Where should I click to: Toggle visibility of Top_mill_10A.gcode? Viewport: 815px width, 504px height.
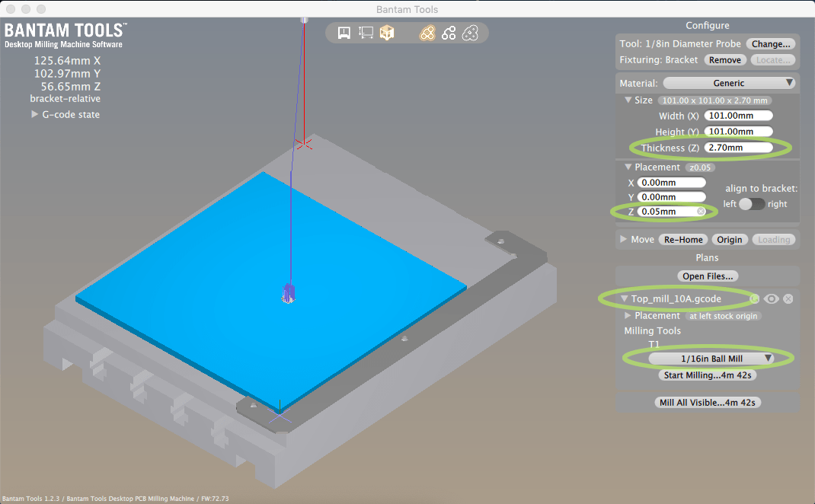click(x=772, y=298)
